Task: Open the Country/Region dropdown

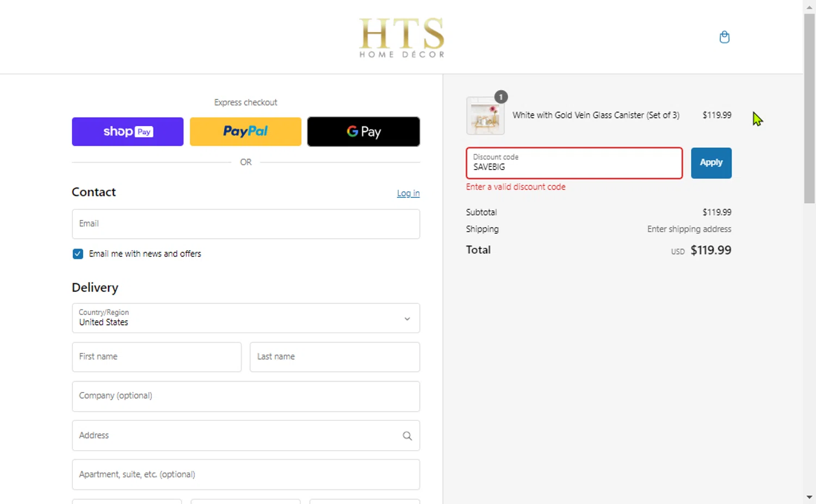Action: click(246, 318)
